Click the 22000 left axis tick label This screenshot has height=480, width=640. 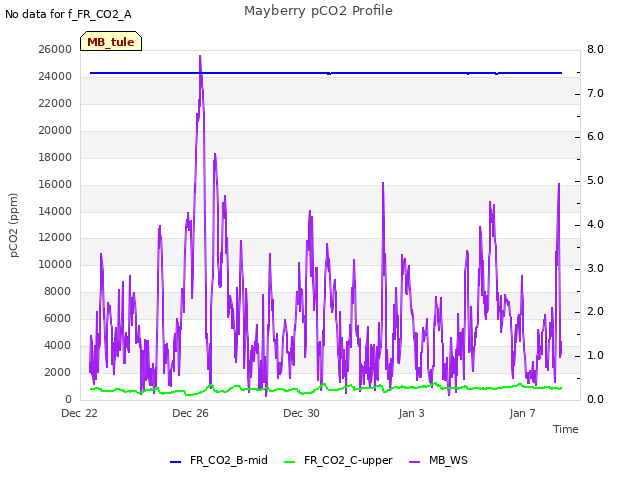[x=55, y=103]
